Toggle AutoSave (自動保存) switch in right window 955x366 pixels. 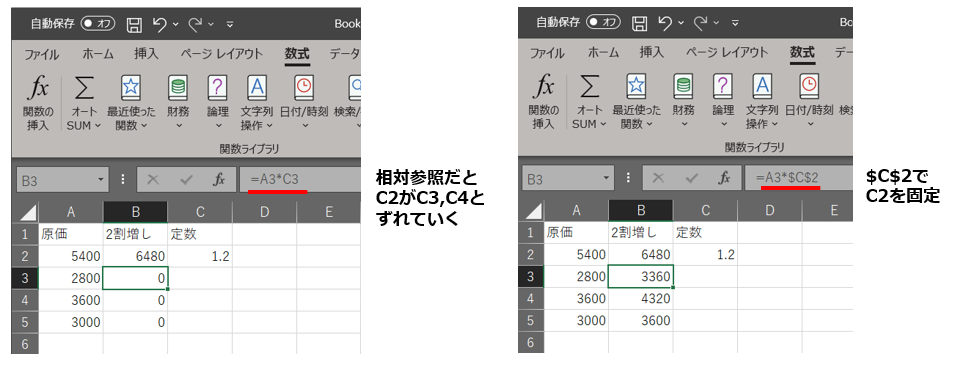coord(603,23)
